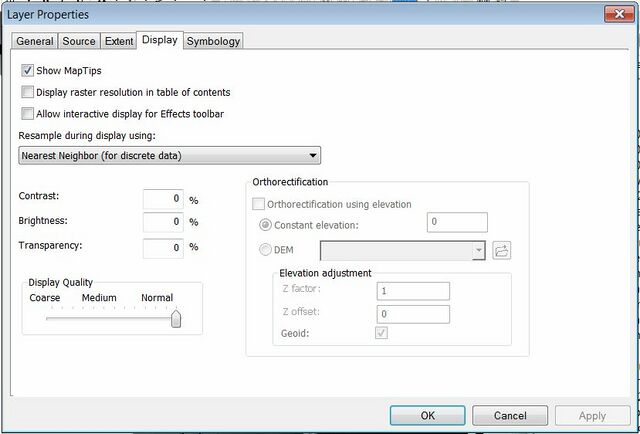Click the Transparency percentage field

tap(163, 247)
